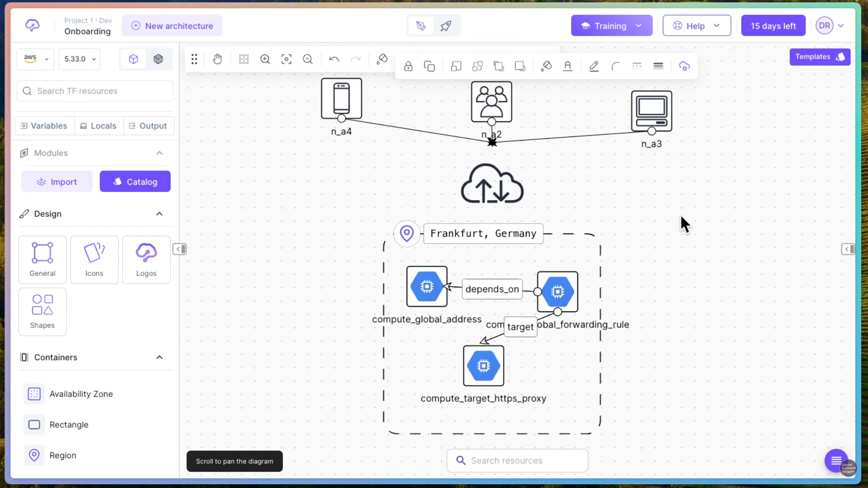Expand the right side panel
868x488 pixels.
coord(848,249)
